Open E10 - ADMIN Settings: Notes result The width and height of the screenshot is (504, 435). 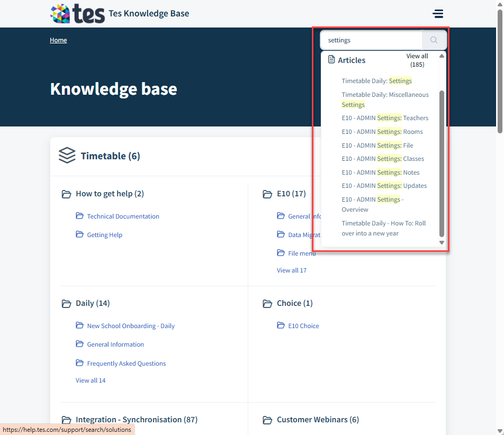(x=380, y=173)
